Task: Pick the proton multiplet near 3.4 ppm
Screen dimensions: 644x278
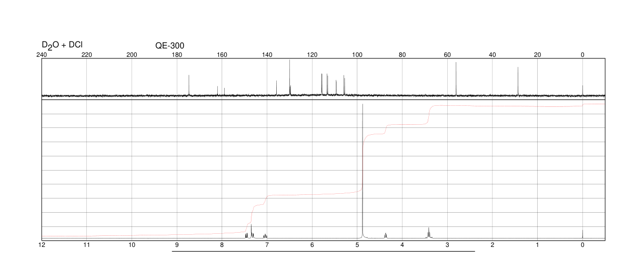Action: coord(429,232)
